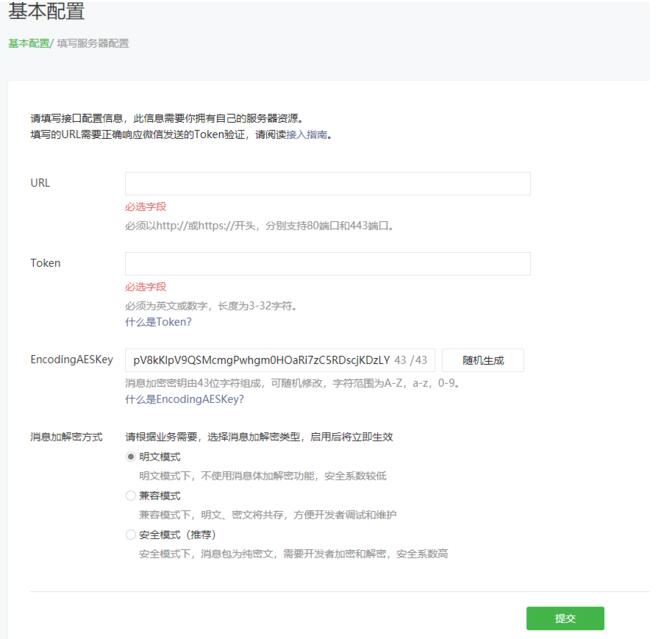The height and width of the screenshot is (639, 663).
Task: Click the URL field label
Action: click(x=40, y=183)
